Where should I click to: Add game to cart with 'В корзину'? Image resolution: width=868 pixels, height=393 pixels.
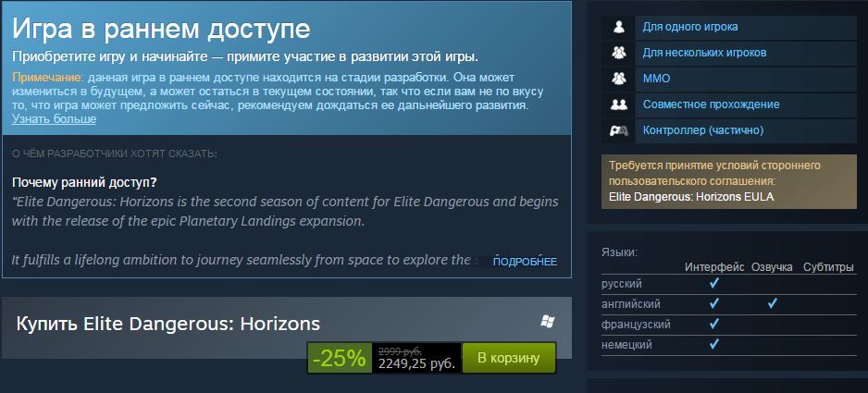tap(508, 358)
